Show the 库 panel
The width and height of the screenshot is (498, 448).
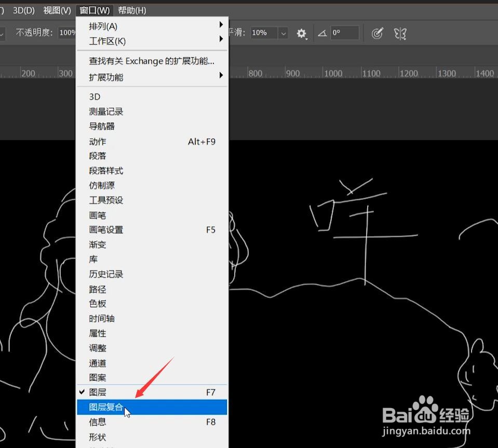coord(152,259)
